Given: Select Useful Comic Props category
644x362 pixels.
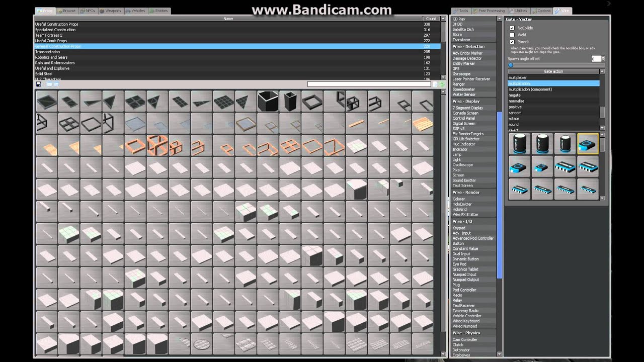Looking at the screenshot, I should click(x=237, y=41).
